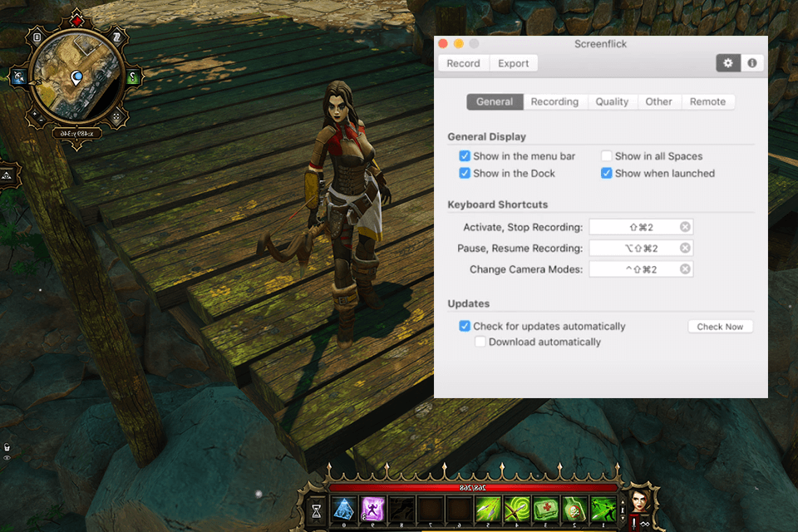Select the green ranged shot skill
Image resolution: width=798 pixels, height=532 pixels.
[x=603, y=509]
